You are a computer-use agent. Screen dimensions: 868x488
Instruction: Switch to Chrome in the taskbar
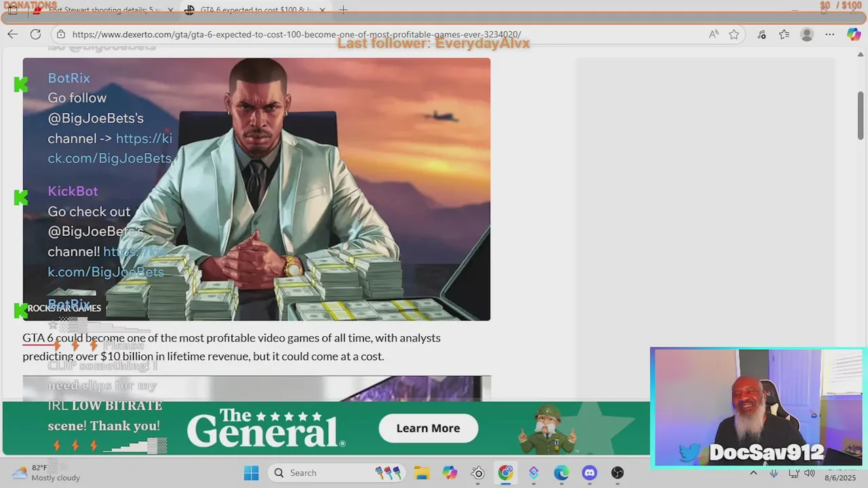point(506,473)
